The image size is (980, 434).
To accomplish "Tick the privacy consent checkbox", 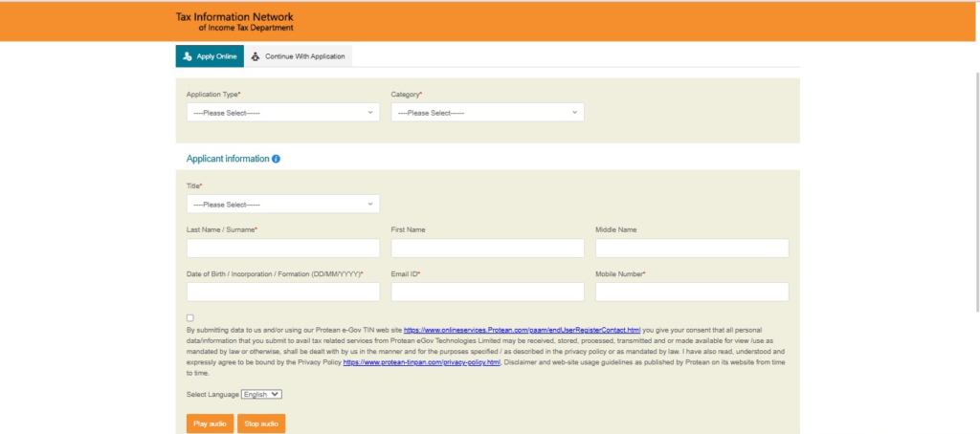I will click(190, 317).
